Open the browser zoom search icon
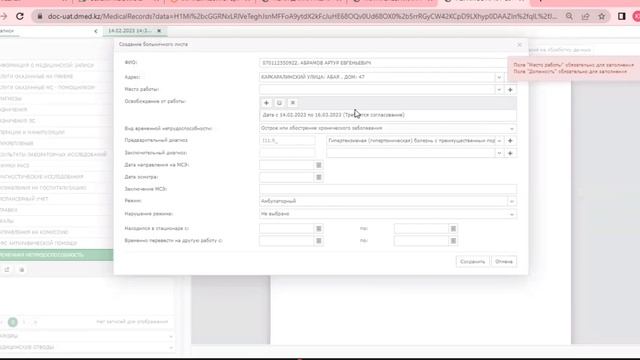Image resolution: width=640 pixels, height=360 pixels. [569, 16]
